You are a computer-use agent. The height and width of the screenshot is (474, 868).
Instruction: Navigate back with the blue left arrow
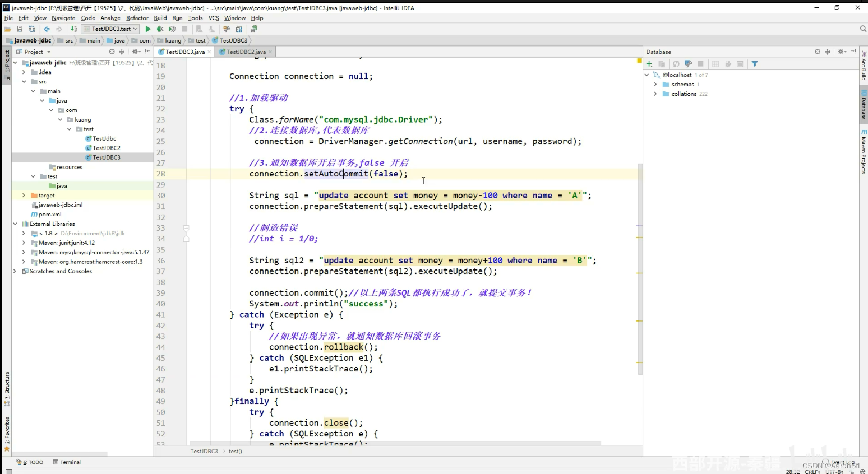tap(47, 29)
